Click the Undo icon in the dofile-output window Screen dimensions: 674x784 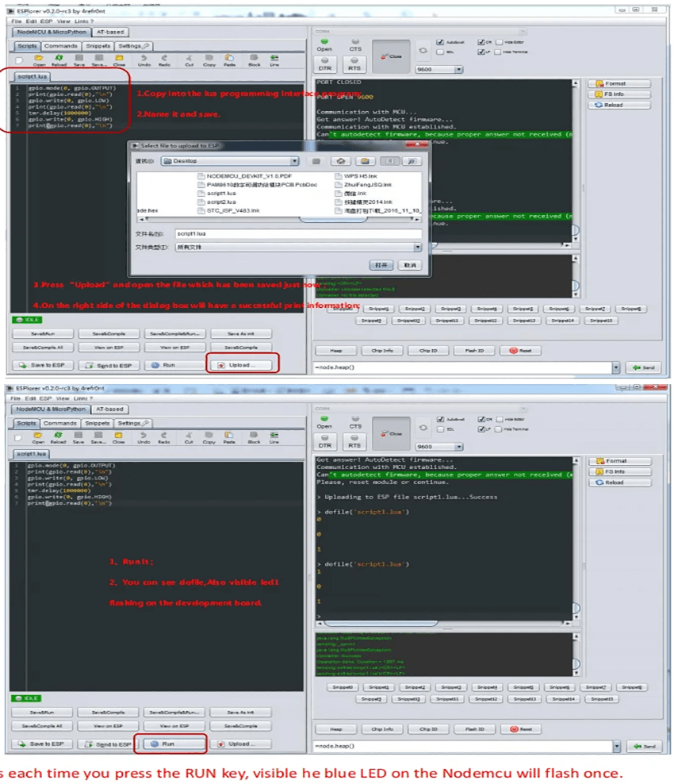coord(144,436)
